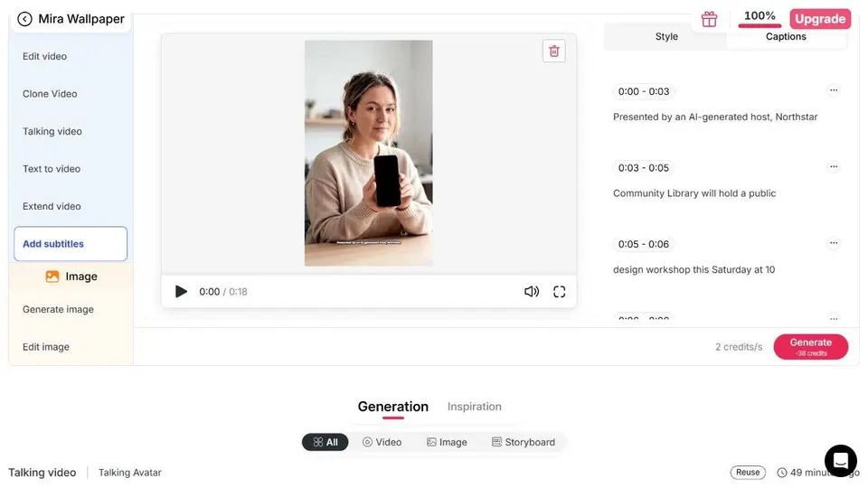Switch to the Captions tab
This screenshot has height=488, width=868.
tap(786, 36)
